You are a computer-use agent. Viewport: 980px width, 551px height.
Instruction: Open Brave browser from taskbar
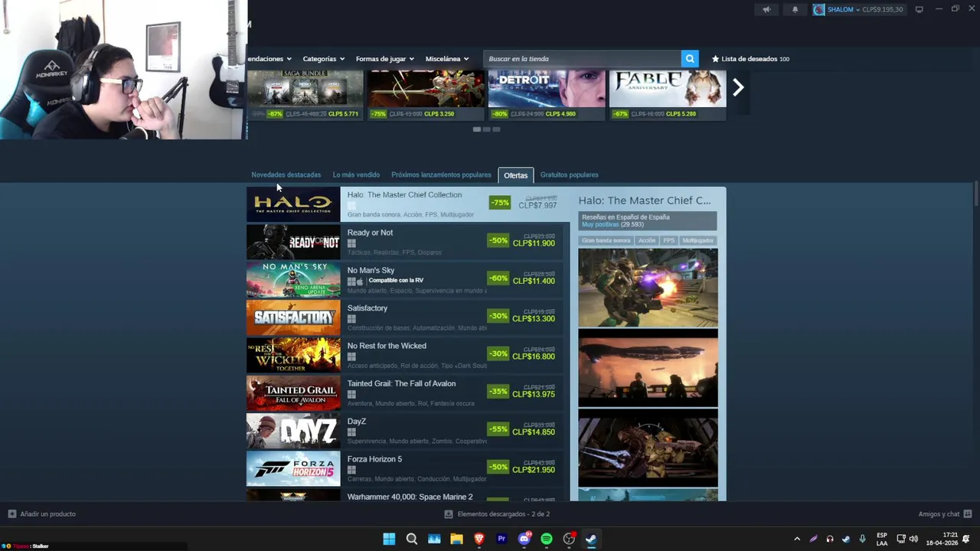(479, 539)
